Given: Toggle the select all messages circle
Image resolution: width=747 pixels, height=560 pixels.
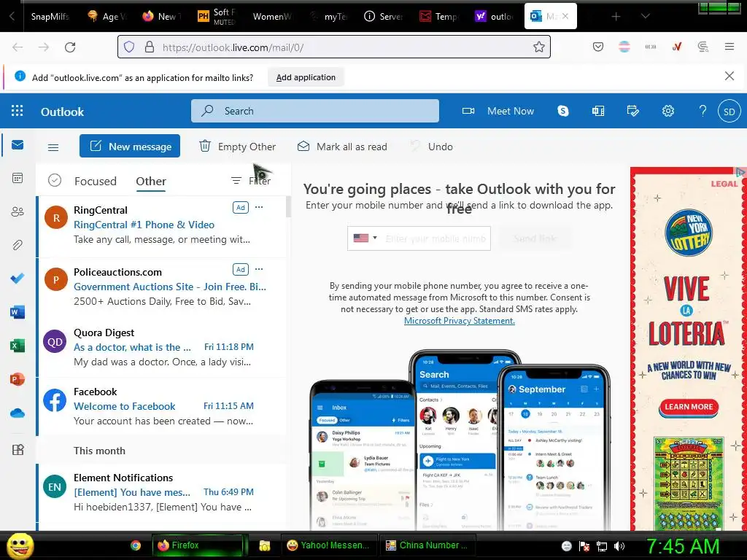Looking at the screenshot, I should point(55,181).
